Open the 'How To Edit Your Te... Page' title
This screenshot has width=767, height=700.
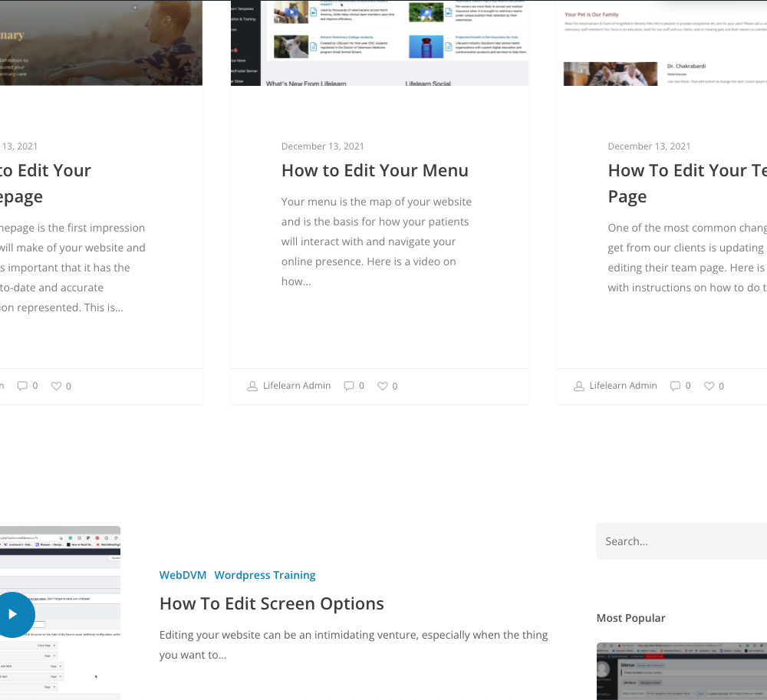687,183
